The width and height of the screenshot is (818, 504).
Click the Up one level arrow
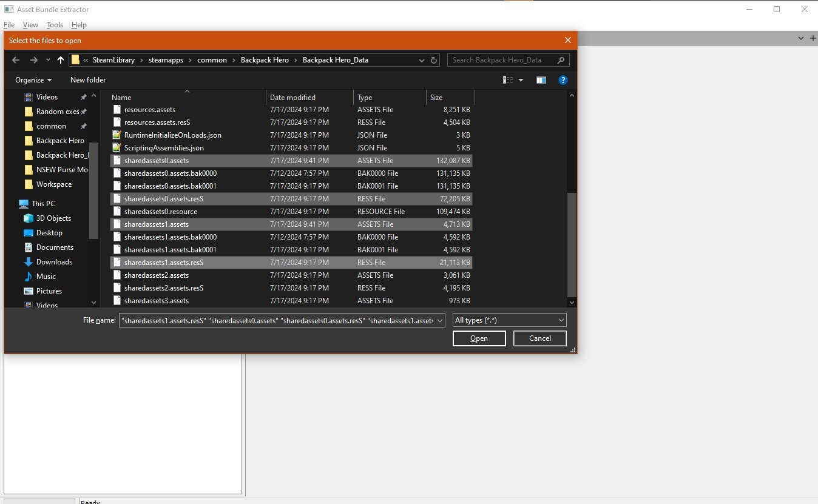[x=60, y=60]
